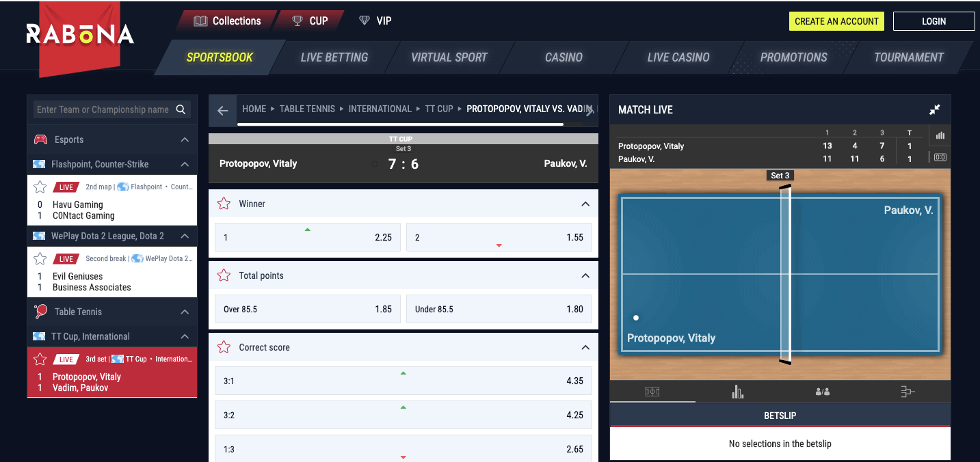Click HOME in the breadcrumb

[254, 109]
